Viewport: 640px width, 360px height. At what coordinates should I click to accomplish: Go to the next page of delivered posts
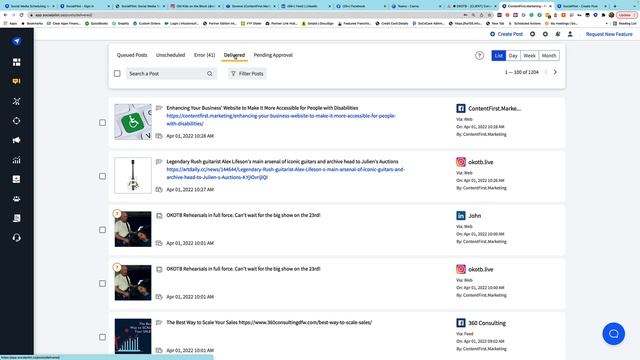point(555,72)
